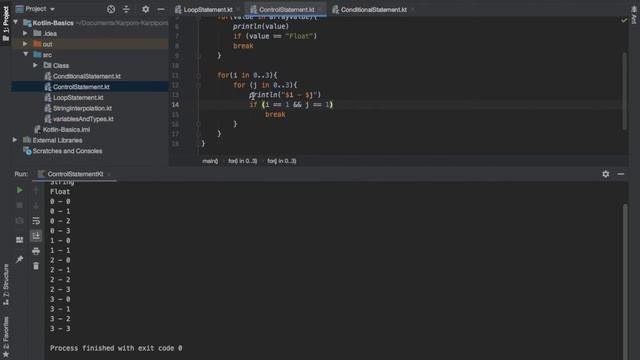The height and width of the screenshot is (360, 640).
Task: Collapse the Kotlin-Basics root node
Action: 16,22
